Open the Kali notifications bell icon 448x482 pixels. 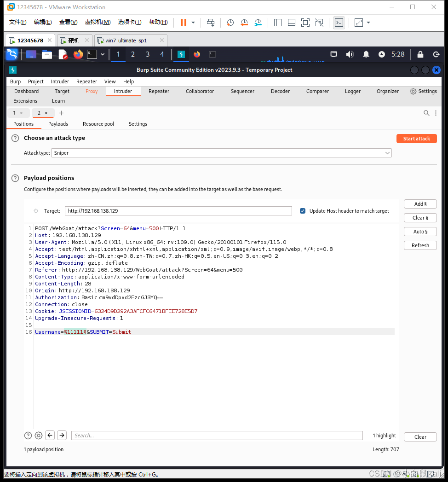(366, 54)
